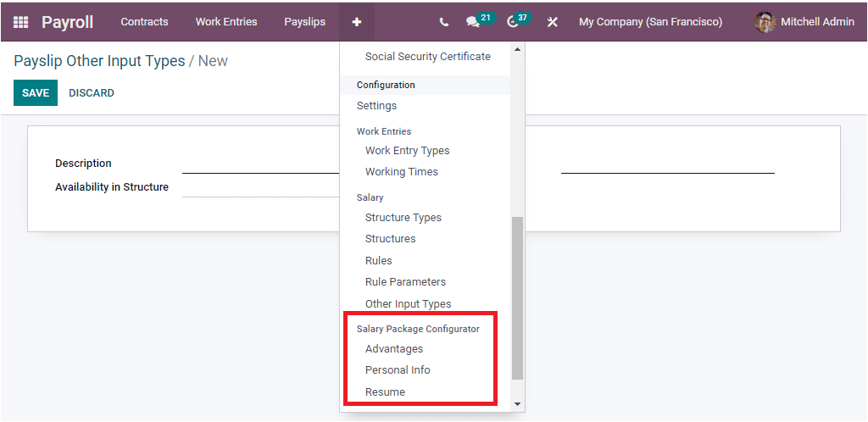Viewport: 868px width, 422px height.
Task: Open the Work Entries menu
Action: coord(226,22)
